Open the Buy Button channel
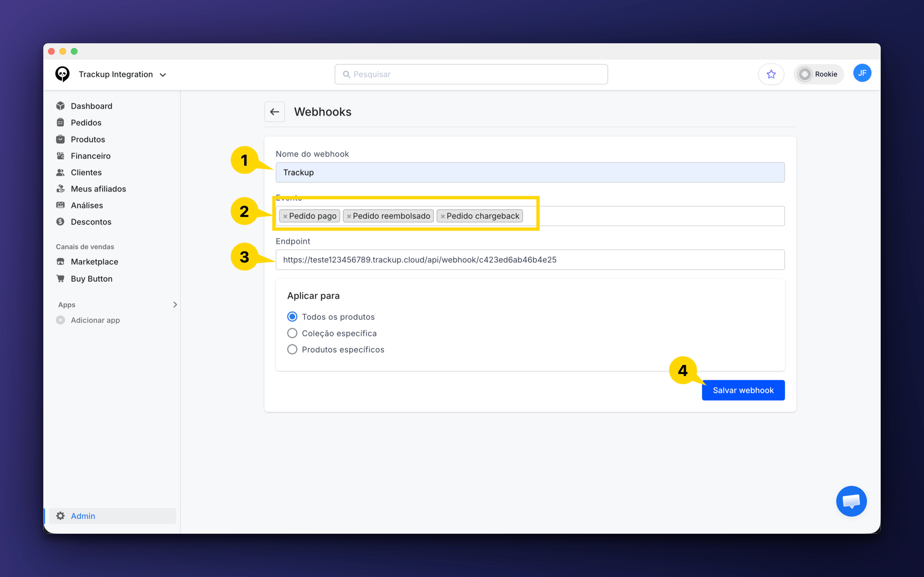 click(92, 279)
